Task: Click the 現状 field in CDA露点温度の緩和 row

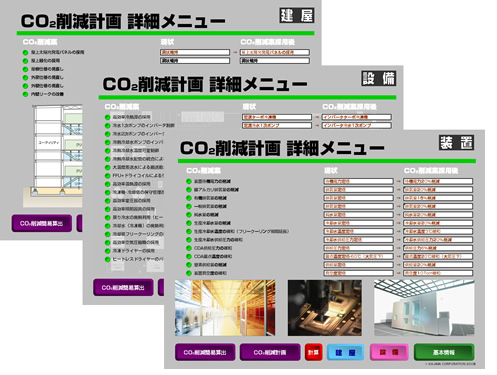Action: (358, 256)
